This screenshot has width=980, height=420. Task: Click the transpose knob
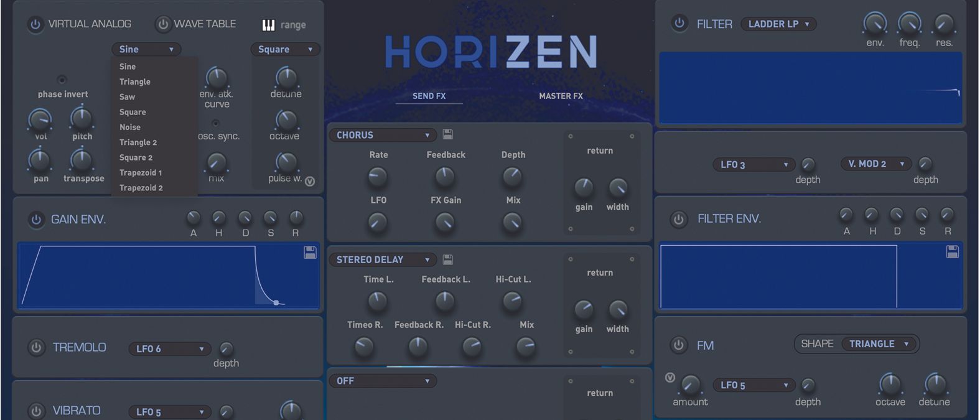tap(82, 160)
